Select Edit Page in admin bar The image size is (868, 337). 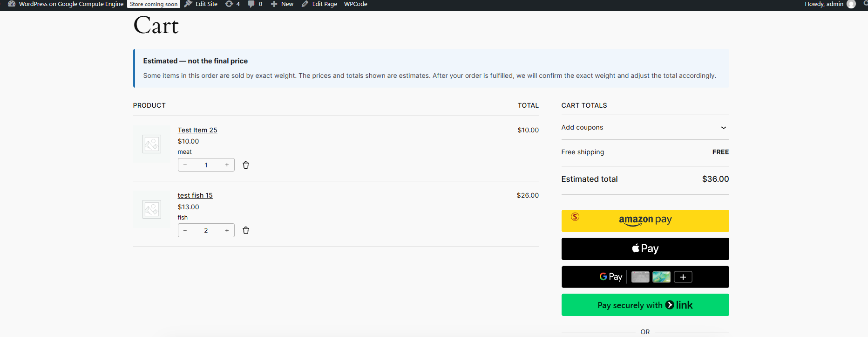point(319,4)
